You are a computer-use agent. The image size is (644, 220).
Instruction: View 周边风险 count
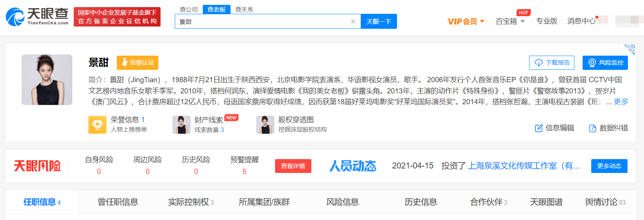click(x=147, y=171)
